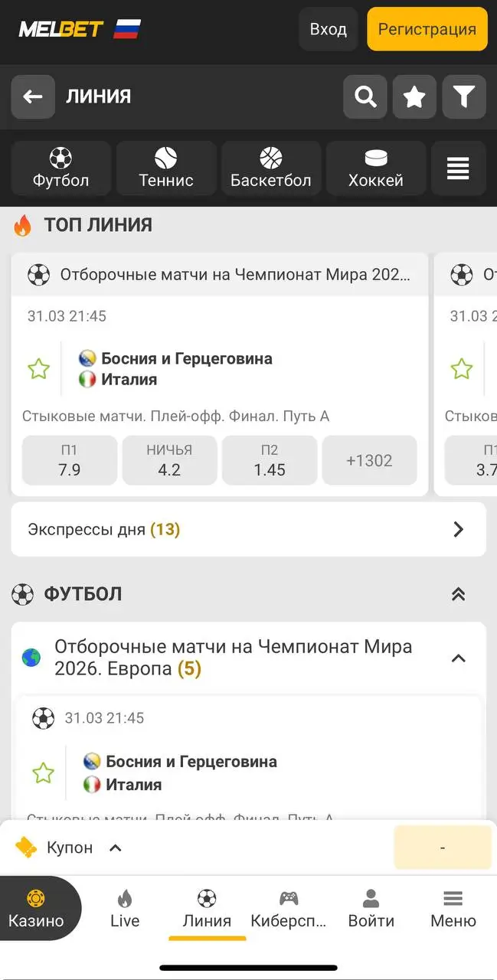Expand the Купон bet slip
497x980 pixels.
[x=70, y=848]
